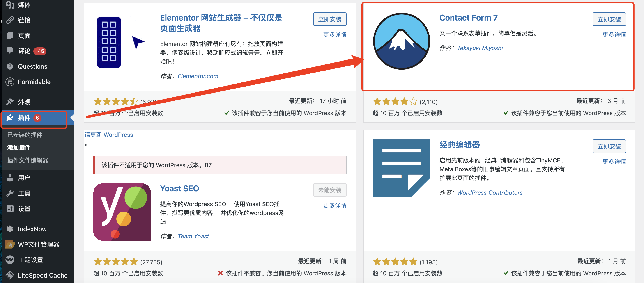This screenshot has height=283, width=644.
Task: Click the red 6 plugin update badge
Action: tap(37, 118)
